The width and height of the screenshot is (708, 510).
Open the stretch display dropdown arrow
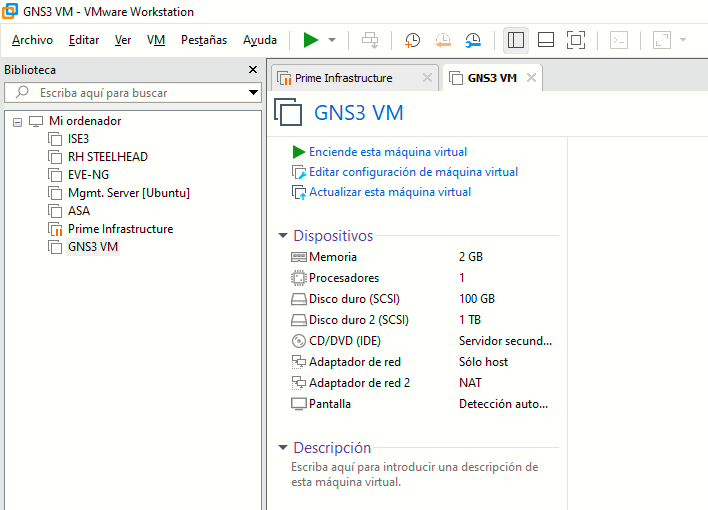tap(683, 40)
